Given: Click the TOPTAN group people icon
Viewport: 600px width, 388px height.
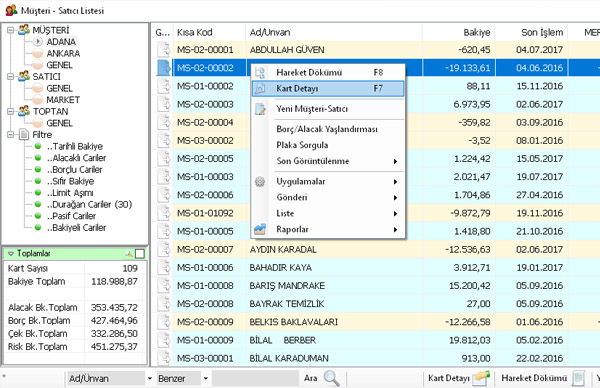Looking at the screenshot, I should click(24, 111).
